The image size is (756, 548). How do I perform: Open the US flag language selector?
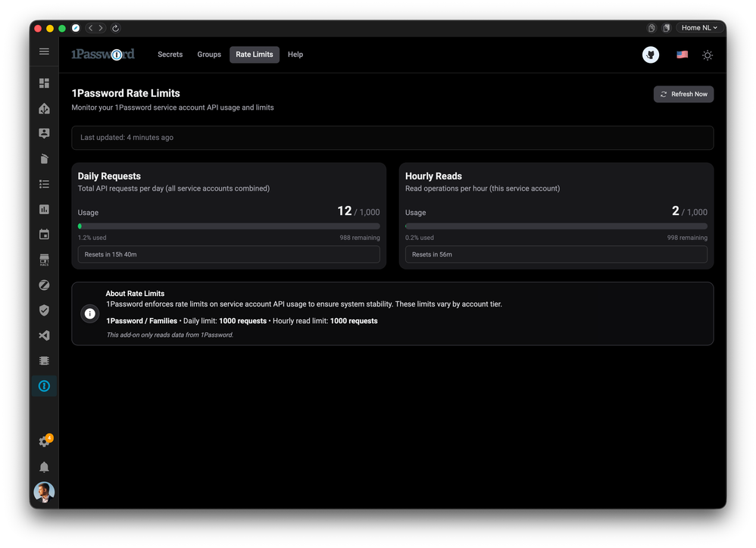pos(682,54)
